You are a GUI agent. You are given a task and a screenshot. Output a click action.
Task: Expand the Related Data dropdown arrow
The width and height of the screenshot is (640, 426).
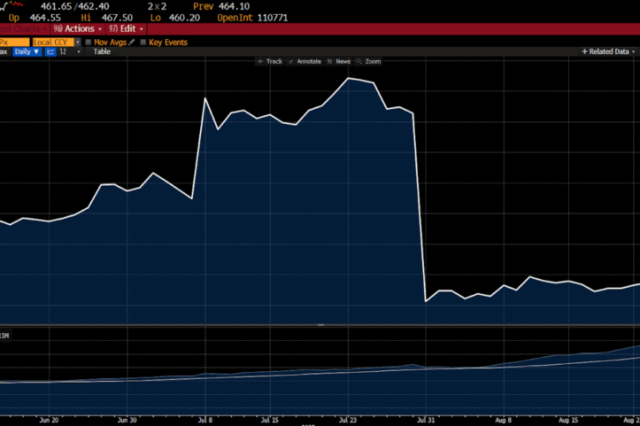[x=634, y=51]
